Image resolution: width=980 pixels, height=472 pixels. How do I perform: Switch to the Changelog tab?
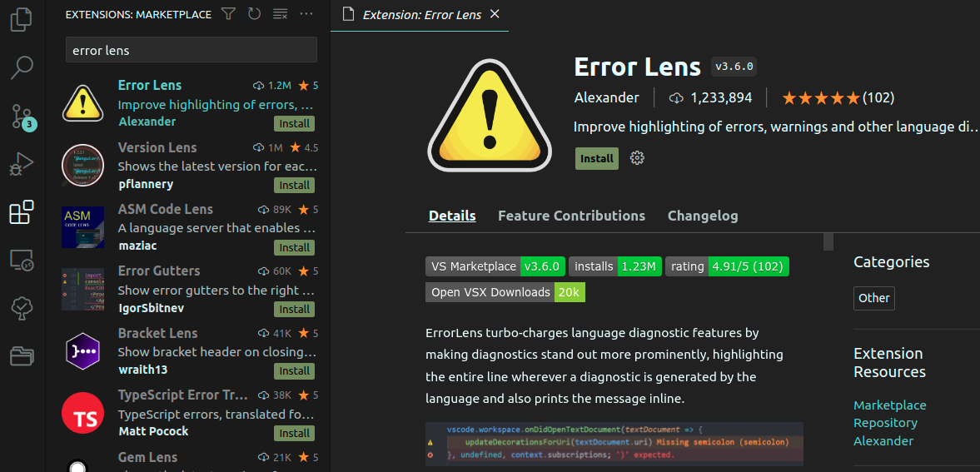(703, 216)
